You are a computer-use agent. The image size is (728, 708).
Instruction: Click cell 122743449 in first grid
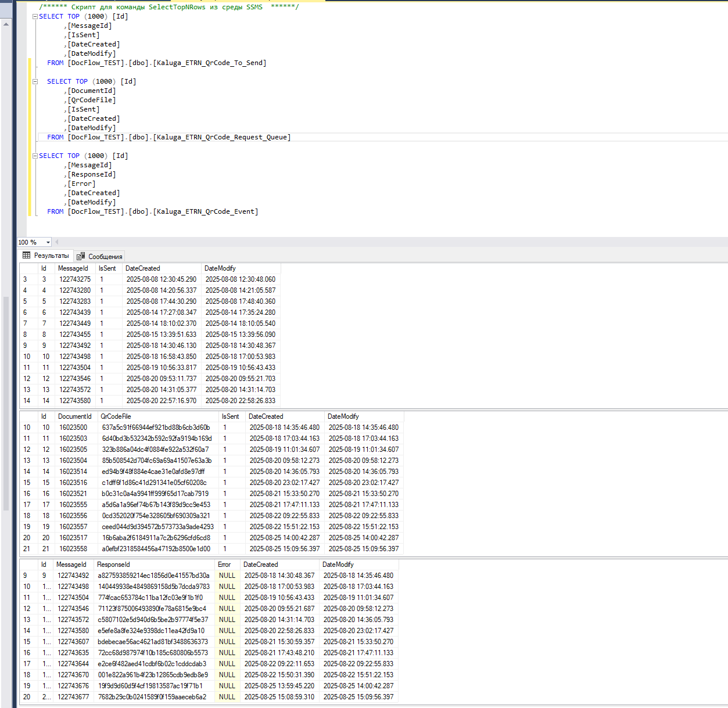(x=75, y=324)
